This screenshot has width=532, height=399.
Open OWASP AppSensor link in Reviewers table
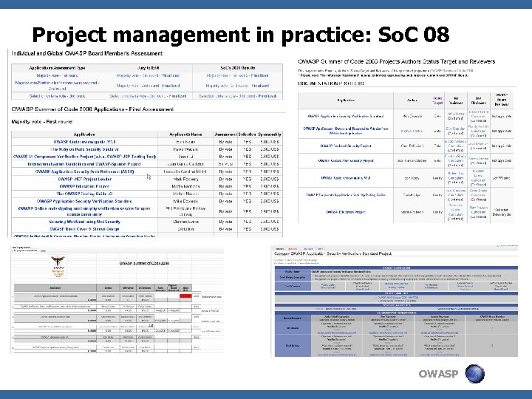coord(345,131)
